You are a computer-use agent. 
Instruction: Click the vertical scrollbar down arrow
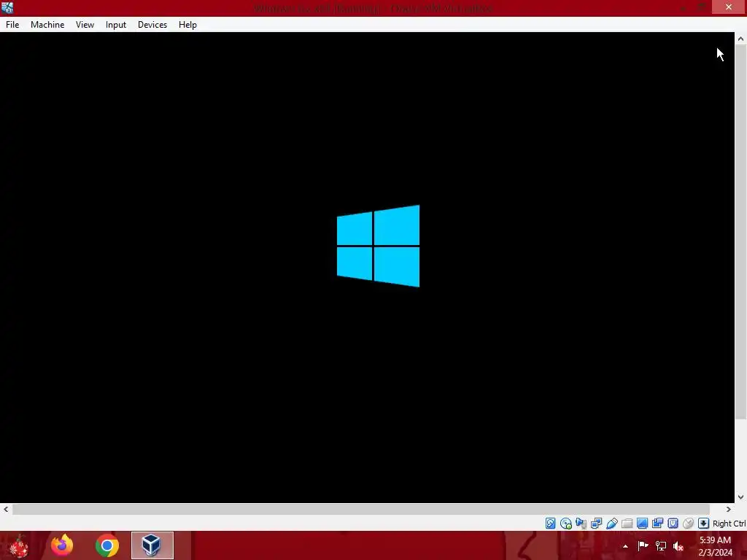click(740, 497)
